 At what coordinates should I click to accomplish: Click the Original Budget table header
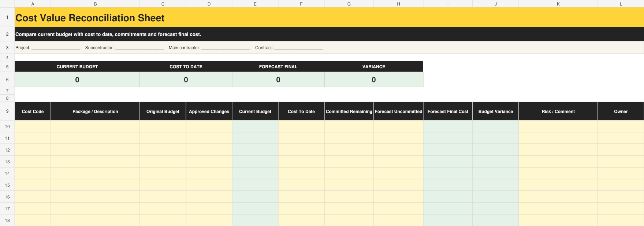tap(163, 111)
